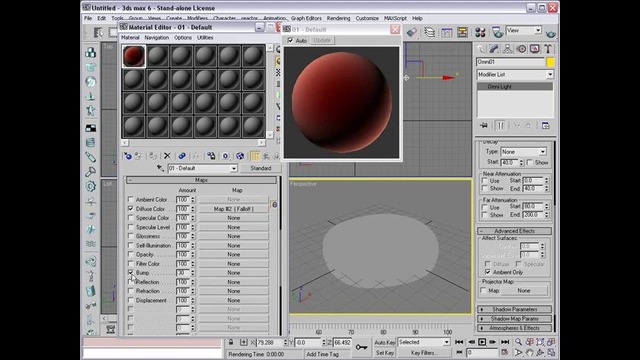Click Show Map in Viewport checkered cube icon

tap(240, 156)
